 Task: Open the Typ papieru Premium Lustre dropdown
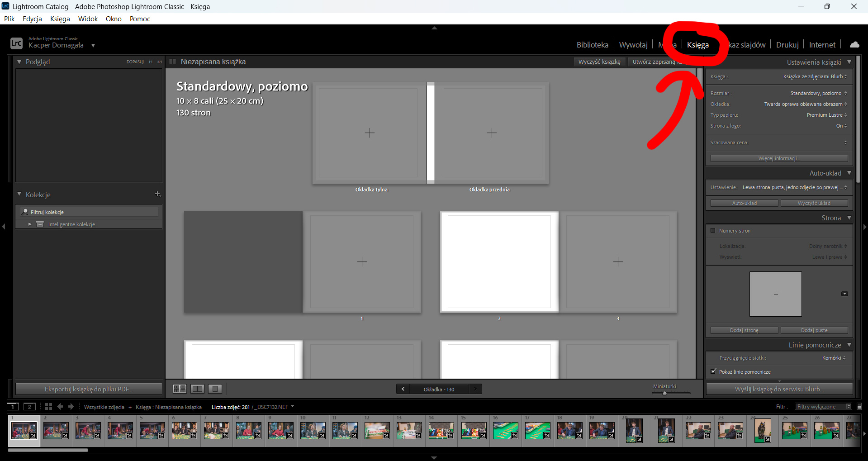tap(826, 115)
